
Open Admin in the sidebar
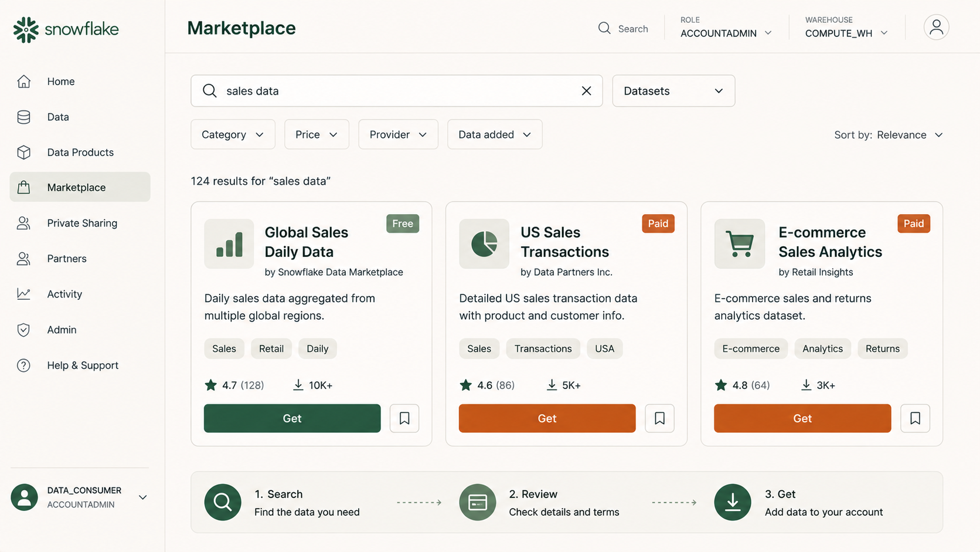pyautogui.click(x=80, y=330)
